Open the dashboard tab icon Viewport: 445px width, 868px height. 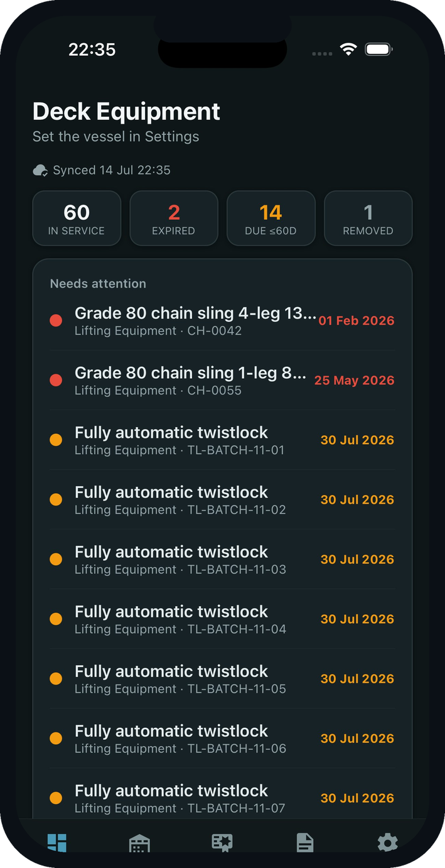[x=57, y=843]
